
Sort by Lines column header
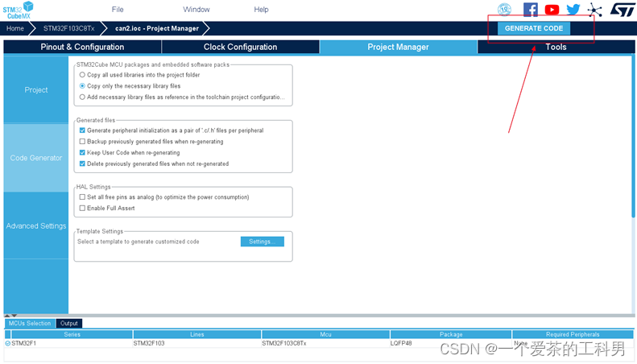click(x=197, y=334)
